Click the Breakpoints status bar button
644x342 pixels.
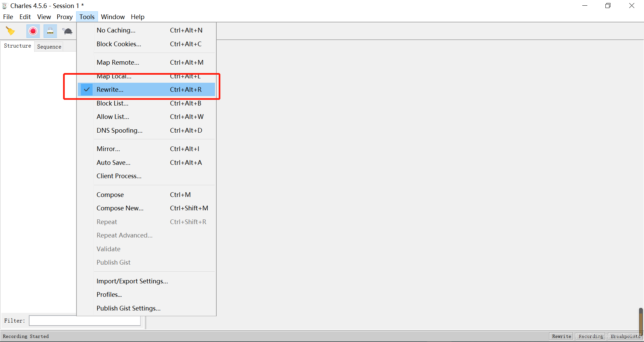(625, 336)
